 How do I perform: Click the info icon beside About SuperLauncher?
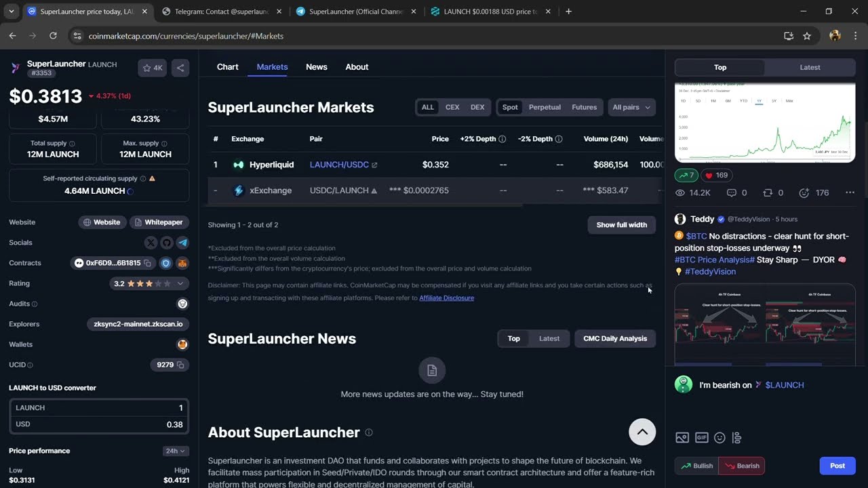(369, 432)
